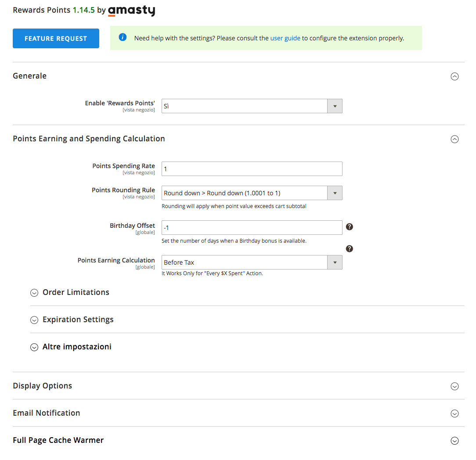Click the "Every $X Spent" Action note
The width and height of the screenshot is (476, 460).
tap(212, 273)
